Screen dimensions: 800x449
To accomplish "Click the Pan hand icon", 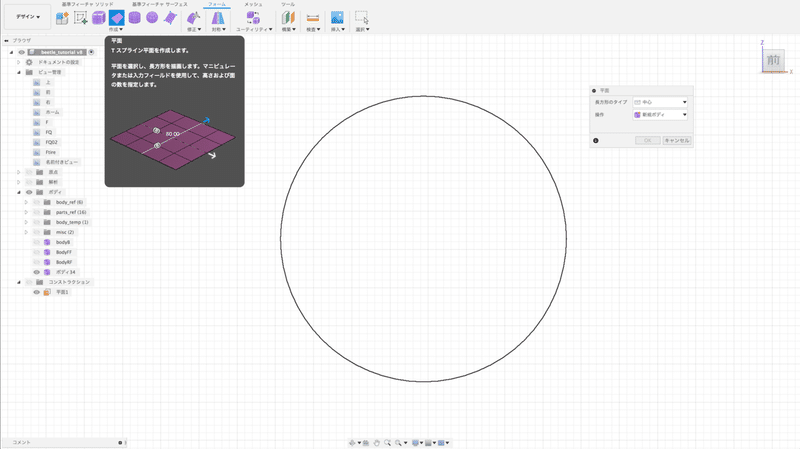I will [377, 443].
